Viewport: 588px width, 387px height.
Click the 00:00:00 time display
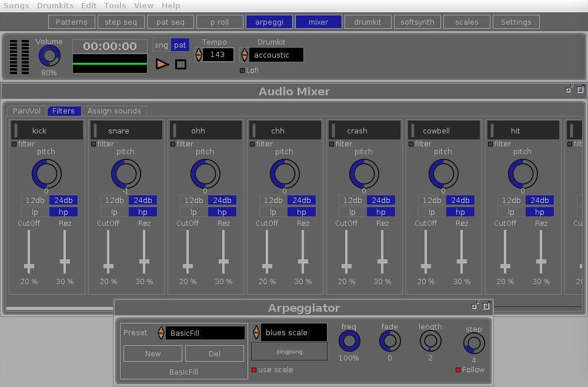110,46
